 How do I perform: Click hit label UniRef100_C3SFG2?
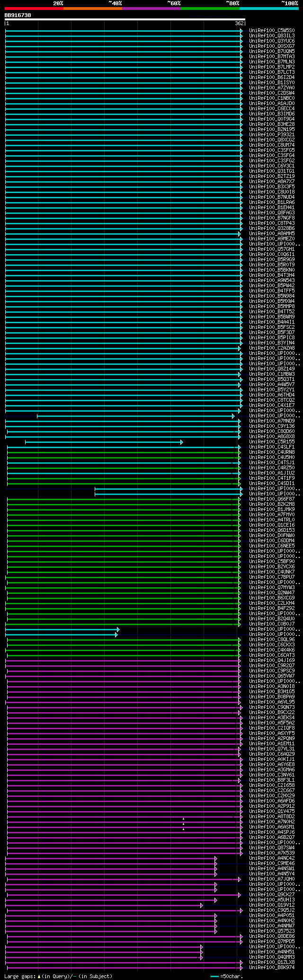tap(272, 161)
